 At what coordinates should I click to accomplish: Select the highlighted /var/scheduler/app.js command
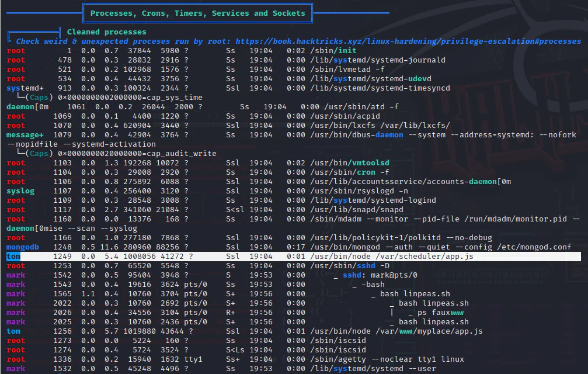coord(391,257)
